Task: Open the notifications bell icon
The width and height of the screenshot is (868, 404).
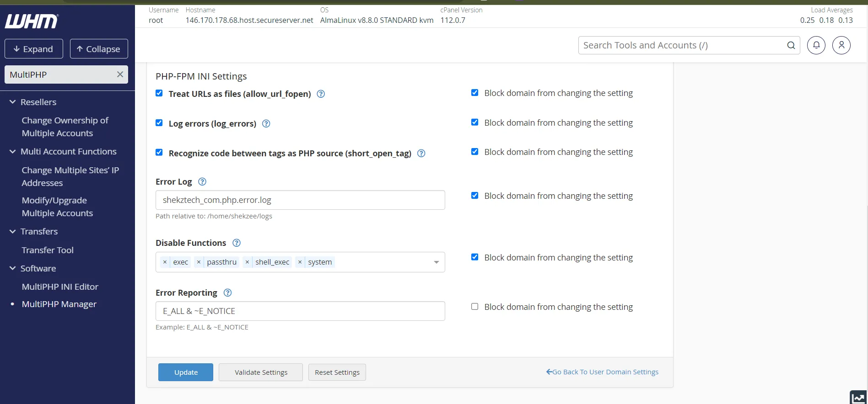Action: coord(816,45)
